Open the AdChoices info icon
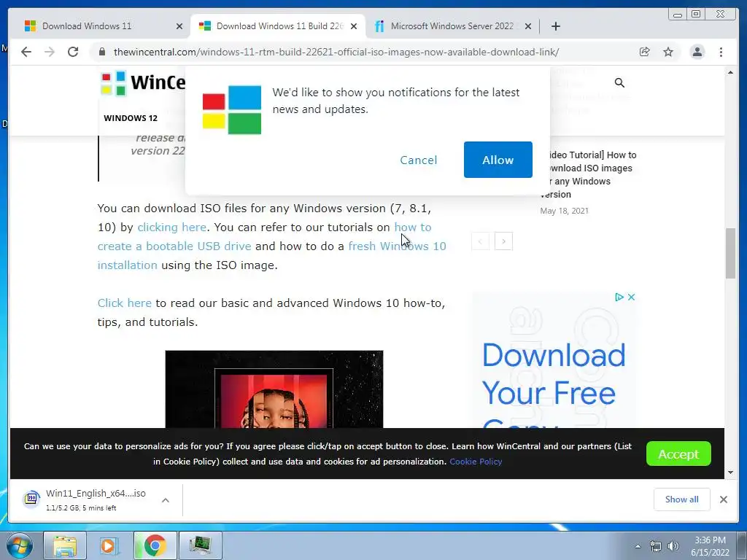This screenshot has width=747, height=560. (x=619, y=297)
